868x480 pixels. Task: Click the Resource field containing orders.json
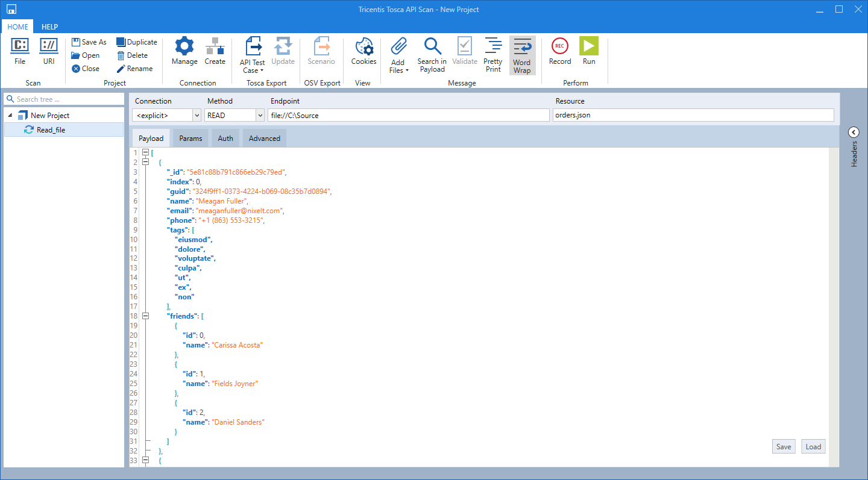click(693, 115)
